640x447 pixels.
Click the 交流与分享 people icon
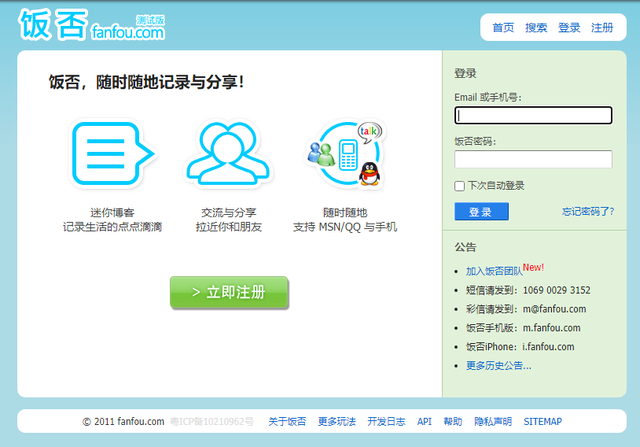click(x=228, y=153)
